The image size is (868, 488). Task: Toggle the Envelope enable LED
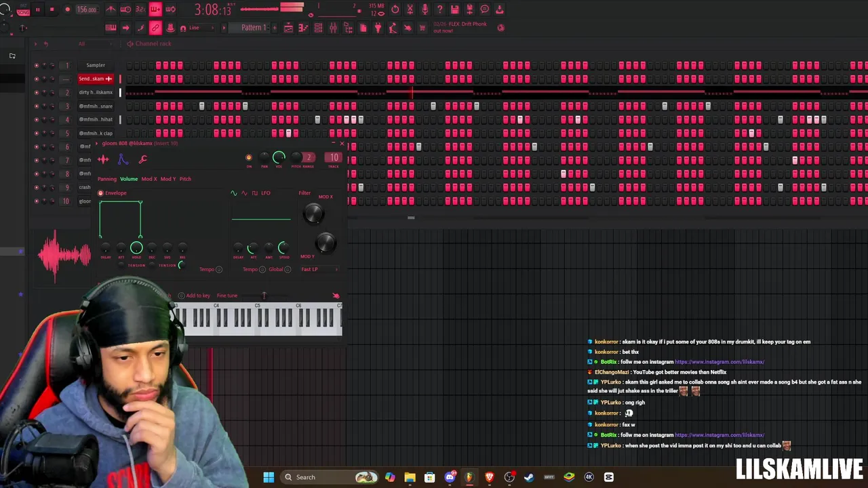(x=100, y=193)
